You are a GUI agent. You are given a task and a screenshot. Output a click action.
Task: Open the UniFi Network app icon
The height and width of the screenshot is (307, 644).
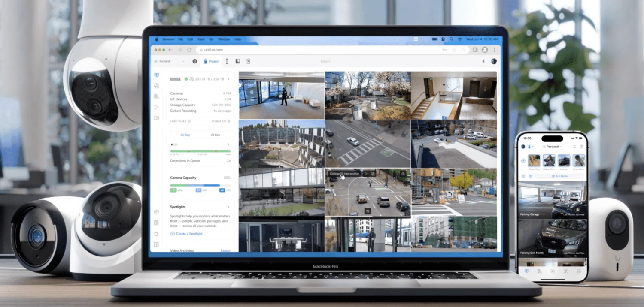coord(194,61)
